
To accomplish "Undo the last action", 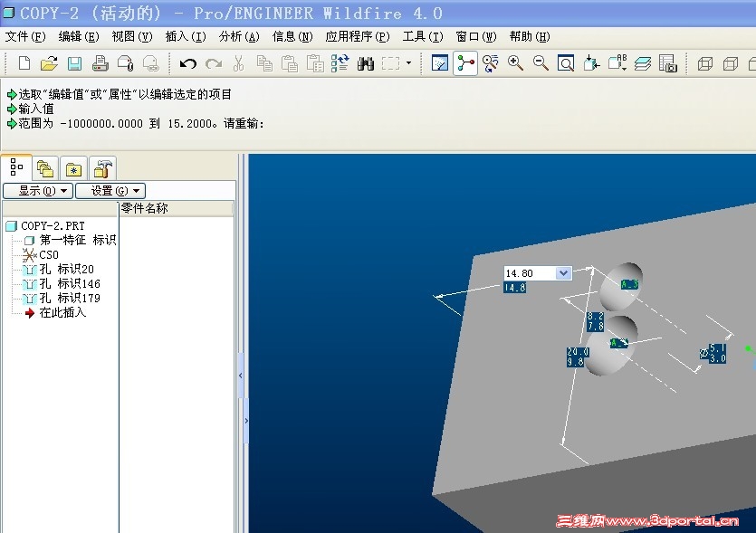I will 188,63.
